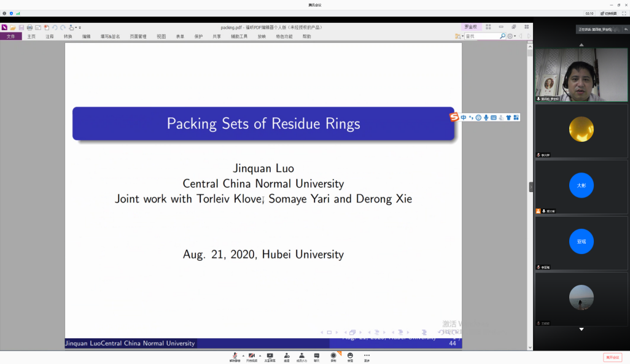The image size is (630, 364).
Task: Click the 邀请 invite icon
Action: (287, 356)
